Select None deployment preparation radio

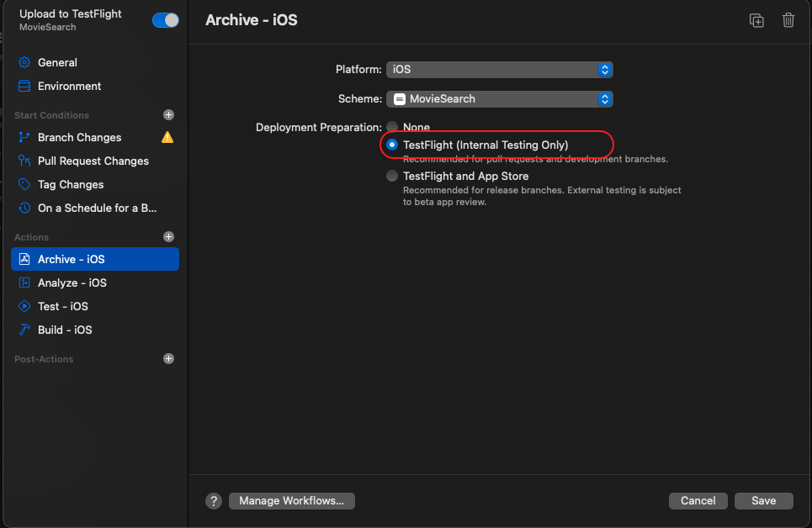click(x=392, y=127)
